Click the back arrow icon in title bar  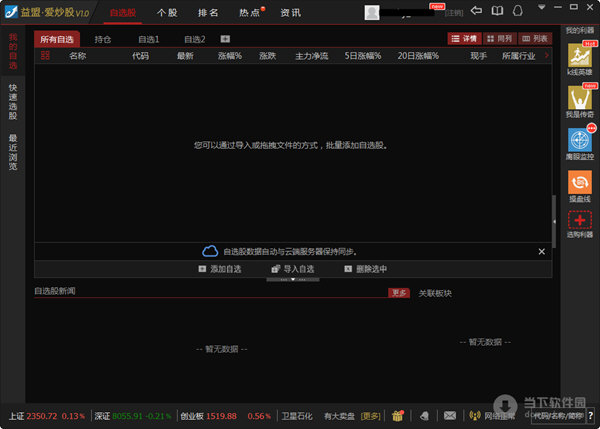pyautogui.click(x=476, y=11)
